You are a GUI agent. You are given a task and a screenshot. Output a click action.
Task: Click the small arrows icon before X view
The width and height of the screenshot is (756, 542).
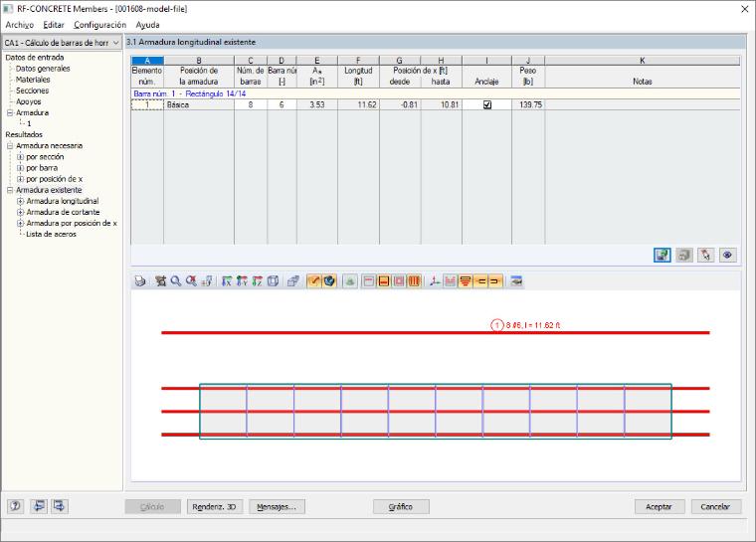pos(207,280)
